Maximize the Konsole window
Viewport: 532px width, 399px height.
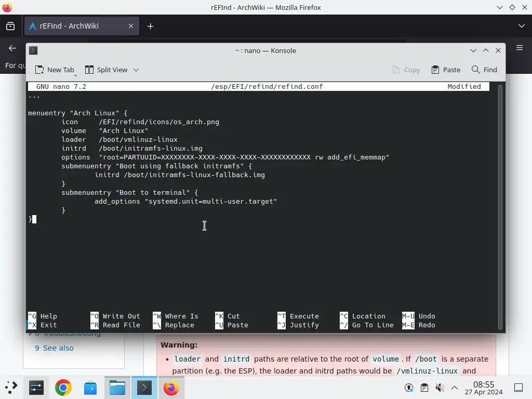point(486,50)
